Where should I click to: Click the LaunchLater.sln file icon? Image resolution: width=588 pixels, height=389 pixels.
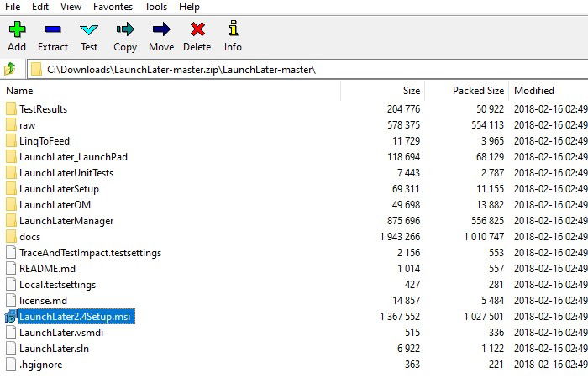[x=11, y=348]
